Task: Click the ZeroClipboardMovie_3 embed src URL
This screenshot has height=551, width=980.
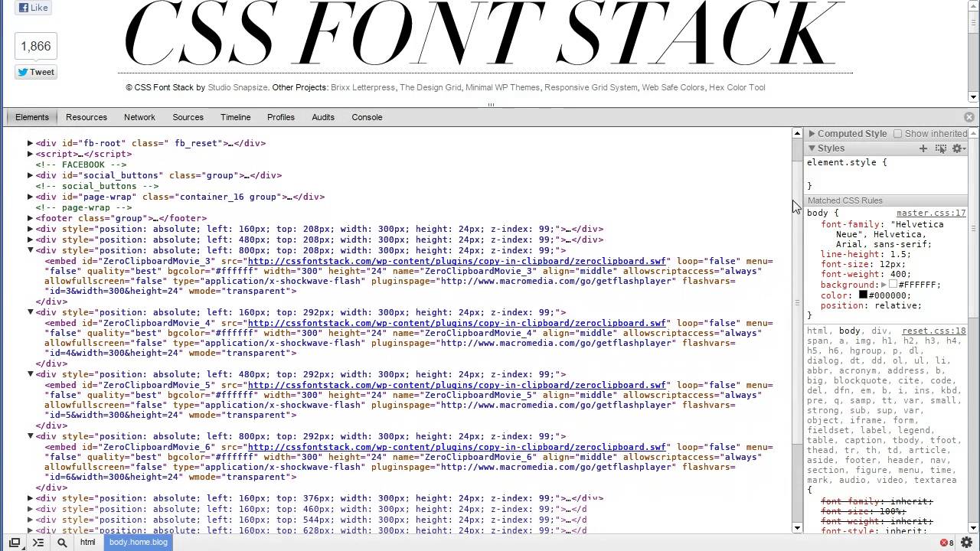Action: click(456, 261)
